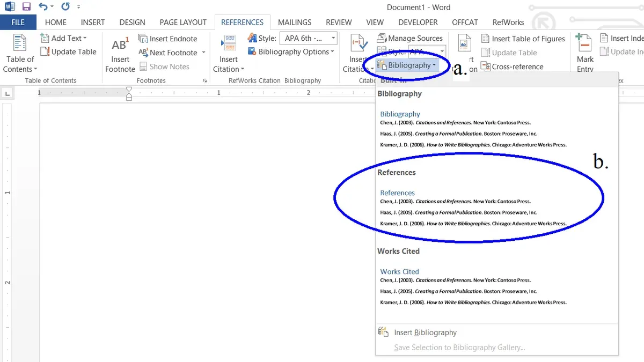
Task: Switch to the HOME tab
Action: pos(56,22)
